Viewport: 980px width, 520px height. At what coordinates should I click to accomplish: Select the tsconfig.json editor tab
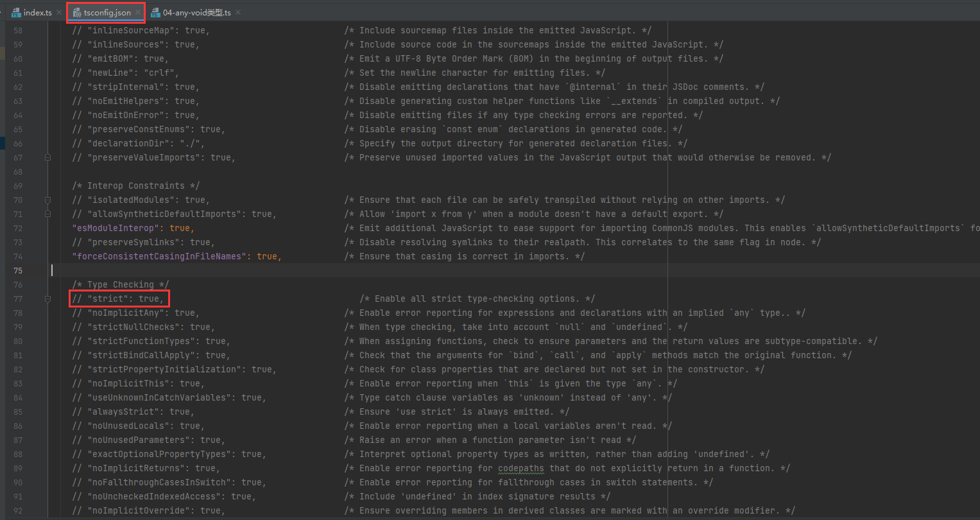(x=107, y=12)
